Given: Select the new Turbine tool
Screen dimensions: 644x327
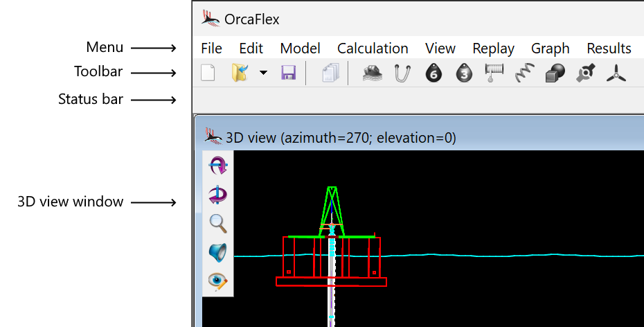Looking at the screenshot, I should tap(616, 73).
